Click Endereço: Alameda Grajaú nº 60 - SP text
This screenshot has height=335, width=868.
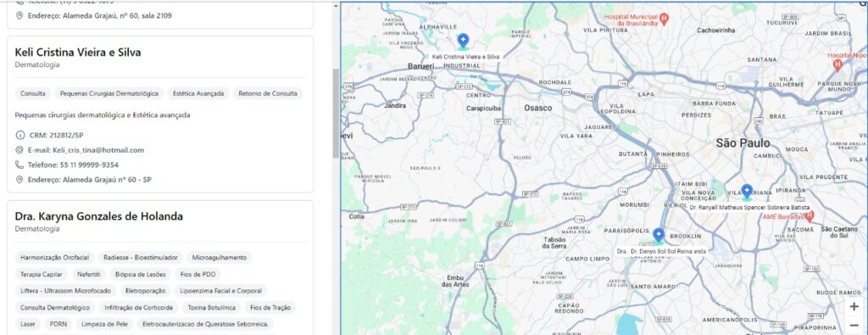pyautogui.click(x=90, y=180)
